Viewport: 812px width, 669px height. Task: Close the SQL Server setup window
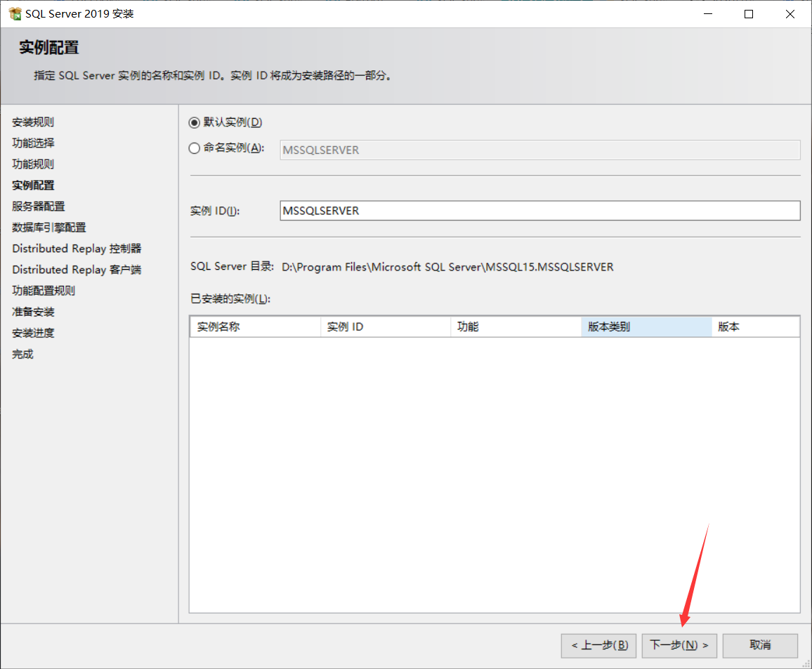tap(790, 14)
